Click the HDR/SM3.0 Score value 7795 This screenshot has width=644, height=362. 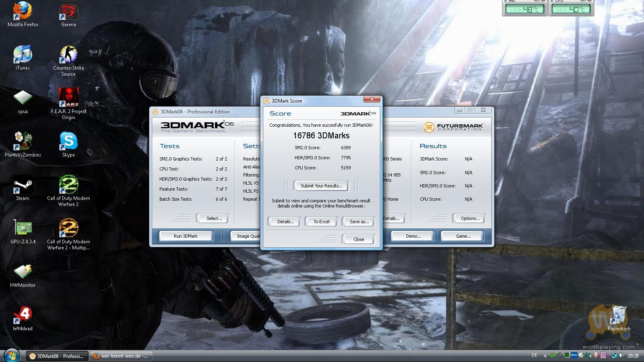point(346,158)
